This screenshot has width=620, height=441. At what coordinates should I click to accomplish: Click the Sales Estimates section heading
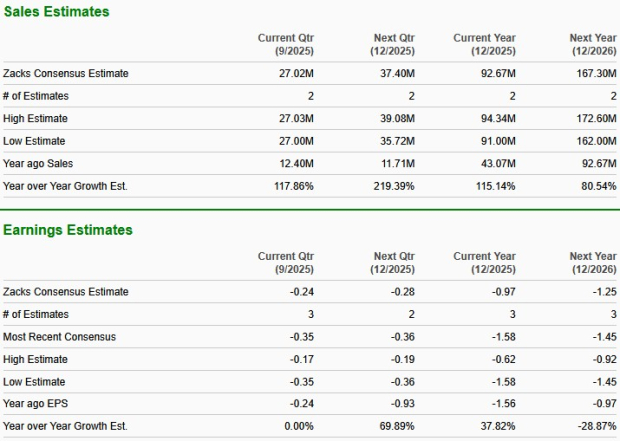pyautogui.click(x=57, y=12)
